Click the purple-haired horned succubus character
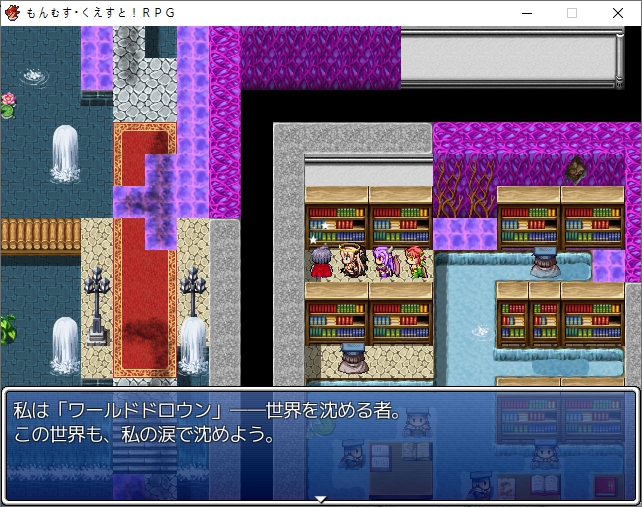 click(386, 263)
